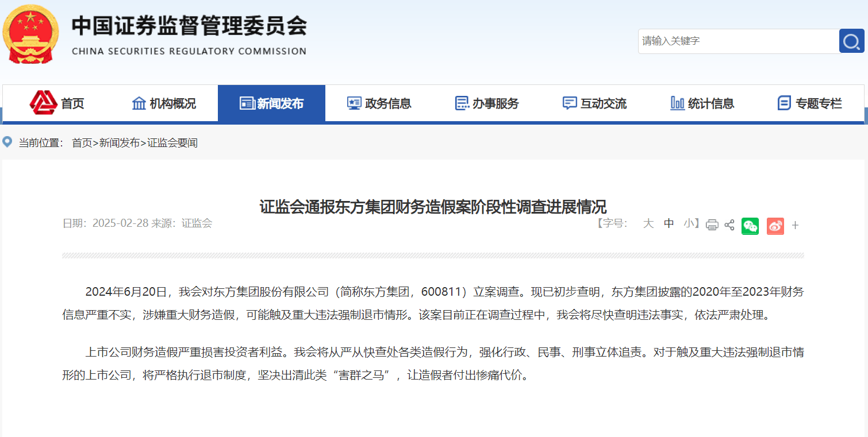The width and height of the screenshot is (868, 437).
Task: Click the plus icon for more sharing
Action: 795,226
